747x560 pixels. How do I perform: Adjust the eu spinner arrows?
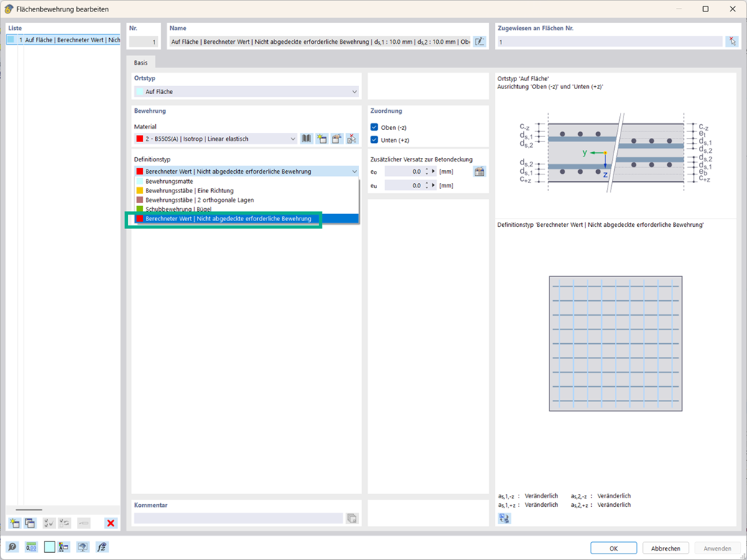[x=427, y=186]
